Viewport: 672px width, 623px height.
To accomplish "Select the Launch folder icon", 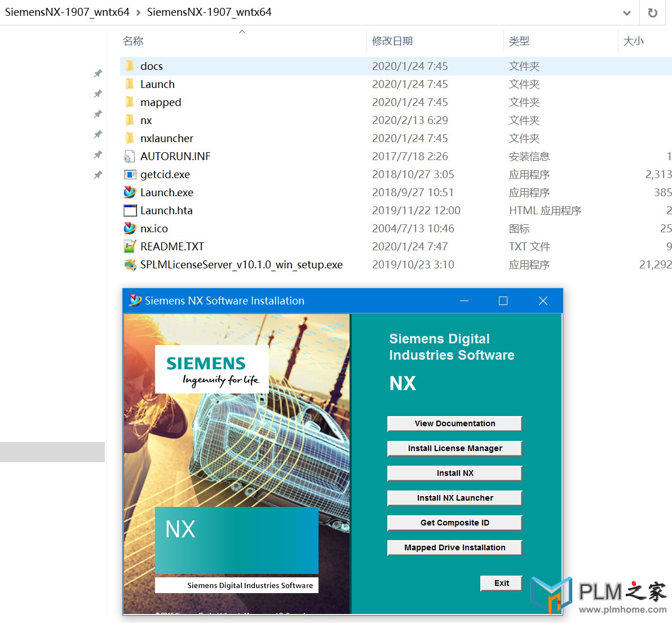I will coord(130,84).
